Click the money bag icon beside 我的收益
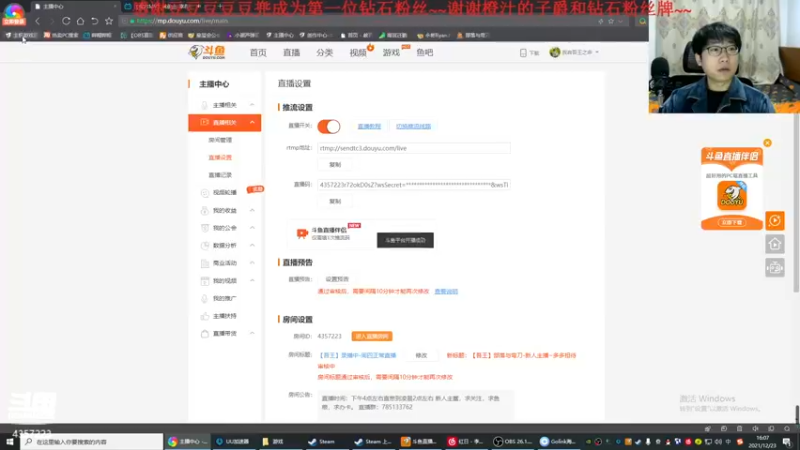This screenshot has height=450, width=800. pos(205,210)
